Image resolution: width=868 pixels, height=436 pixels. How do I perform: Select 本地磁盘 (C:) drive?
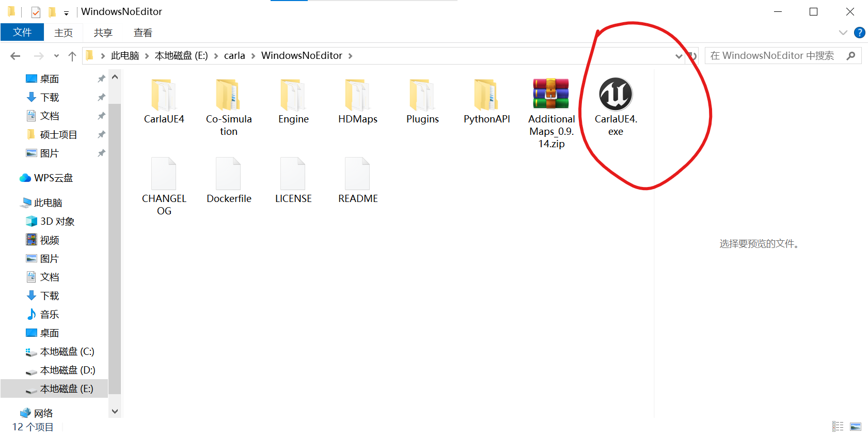[x=60, y=351]
